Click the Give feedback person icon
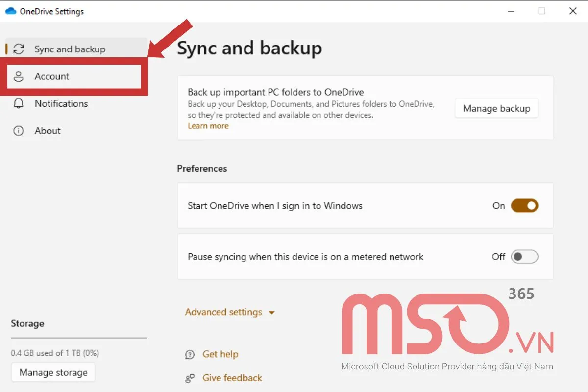The image size is (588, 392). 190,378
